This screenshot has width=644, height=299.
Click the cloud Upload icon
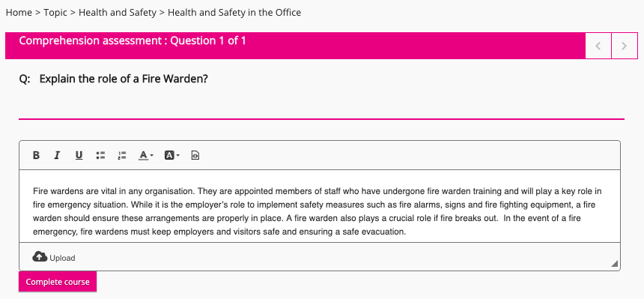40,256
